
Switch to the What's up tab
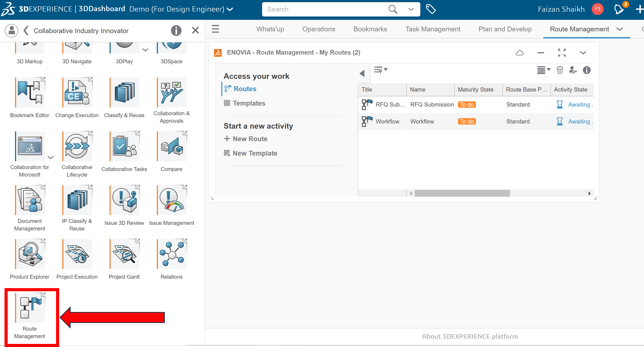270,29
